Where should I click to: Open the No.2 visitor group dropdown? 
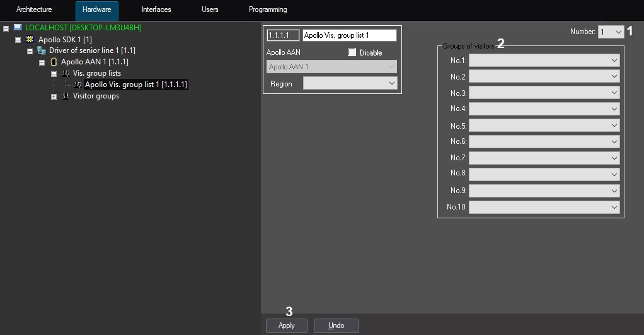(544, 76)
